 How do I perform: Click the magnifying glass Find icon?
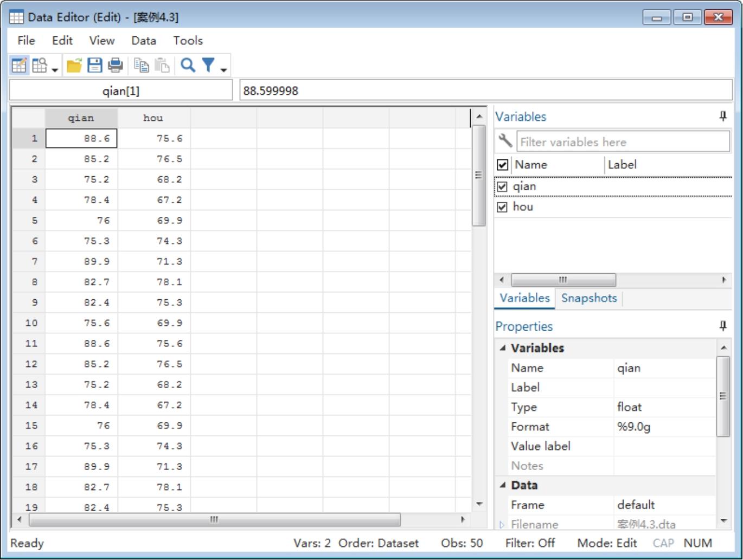click(188, 66)
